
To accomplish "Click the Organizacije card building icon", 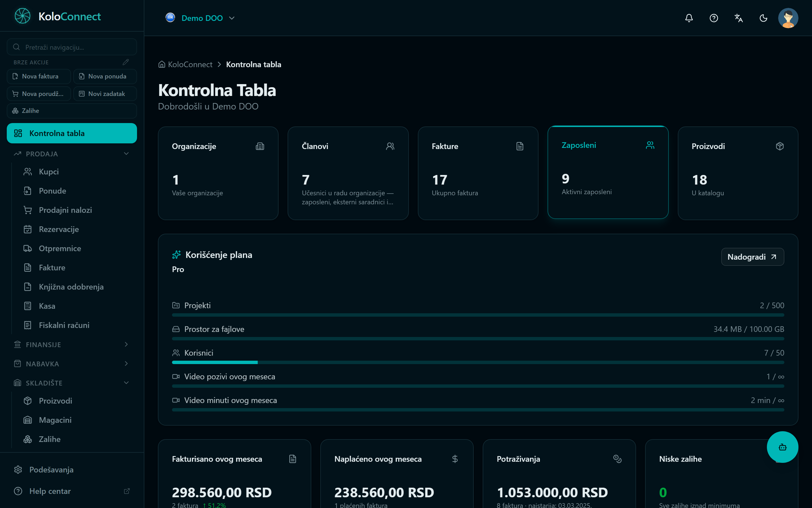I will 260,146.
